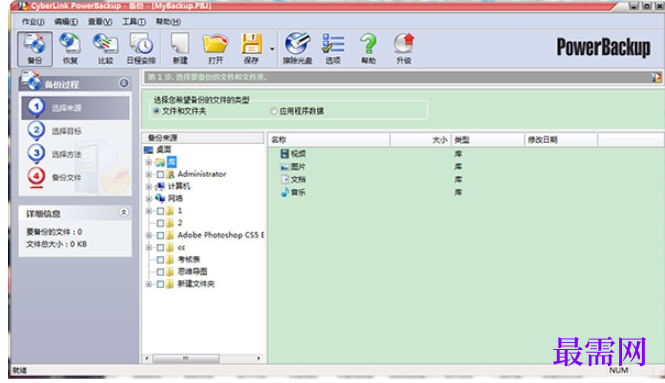Expand the Adobe Photoshop CS5 node
665x383 pixels.
pos(148,235)
